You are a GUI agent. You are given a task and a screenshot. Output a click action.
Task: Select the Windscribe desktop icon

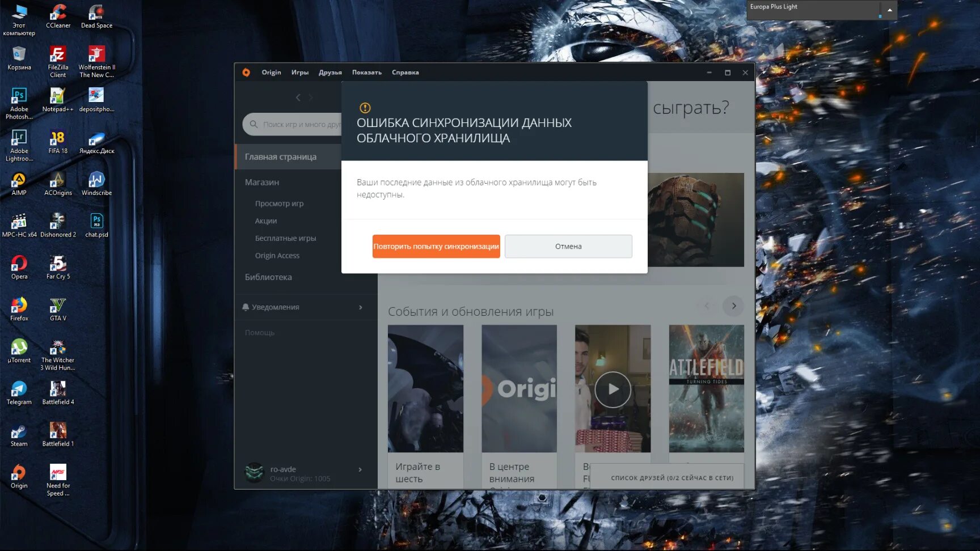(x=96, y=184)
